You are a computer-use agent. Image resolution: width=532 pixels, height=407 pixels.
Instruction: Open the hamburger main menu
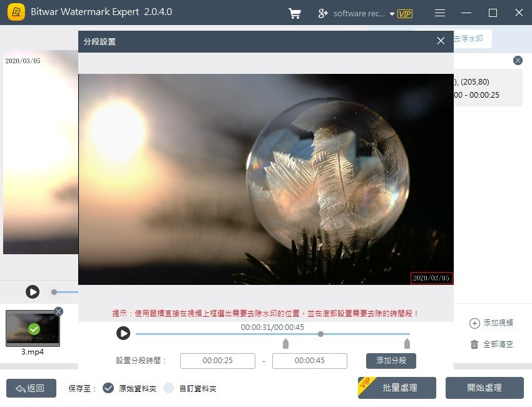(440, 13)
